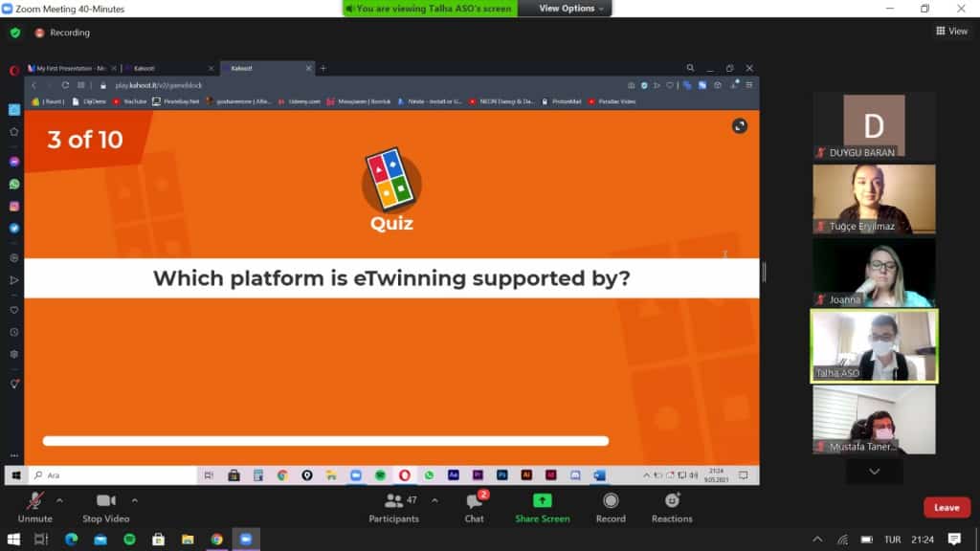Screen dimensions: 980x551
Task: Expand video options arrow next to Stop Video
Action: [134, 500]
